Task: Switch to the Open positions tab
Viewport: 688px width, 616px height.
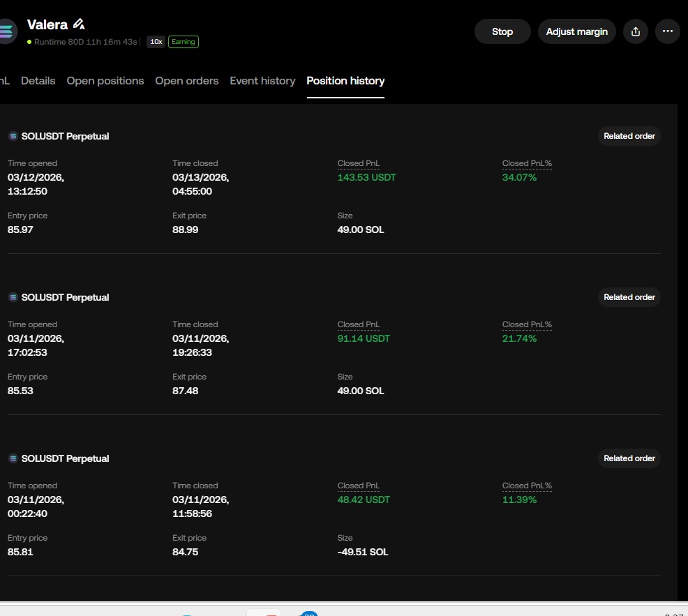Action: (105, 81)
